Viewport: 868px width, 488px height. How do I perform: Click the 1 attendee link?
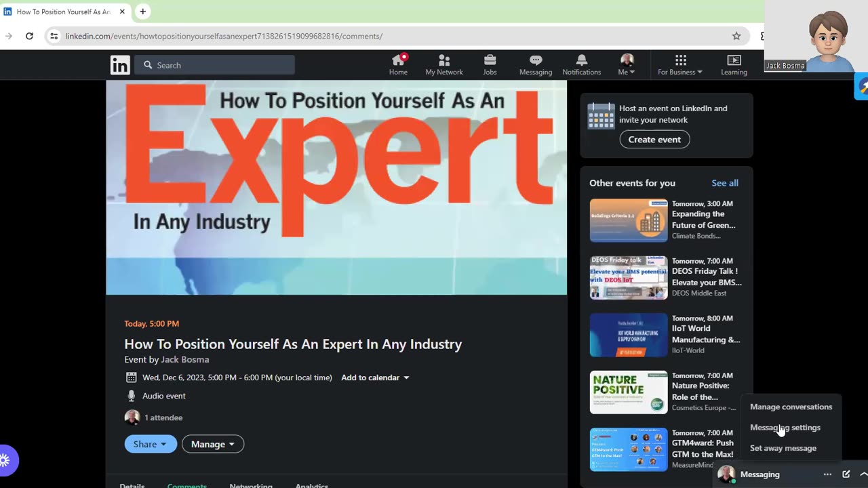[x=163, y=418]
